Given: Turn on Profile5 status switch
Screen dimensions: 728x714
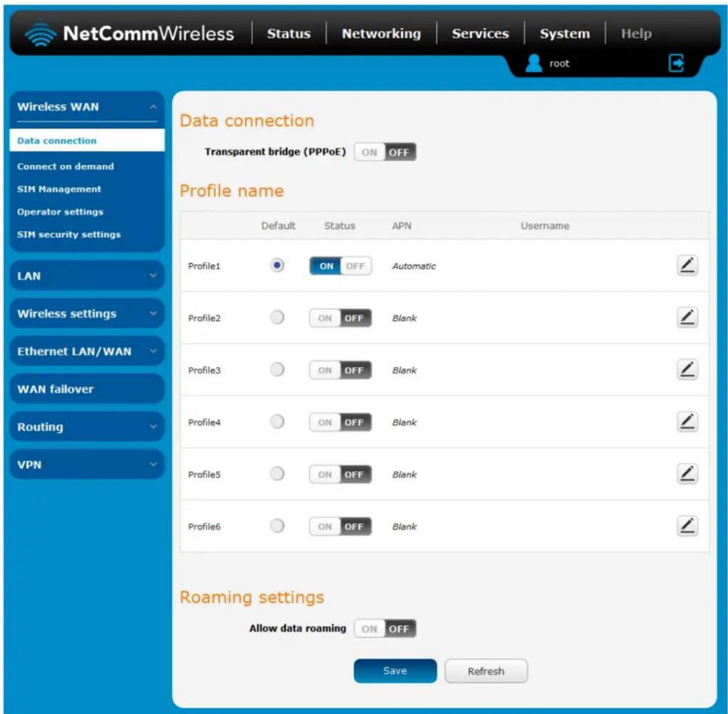Looking at the screenshot, I should [x=340, y=474].
